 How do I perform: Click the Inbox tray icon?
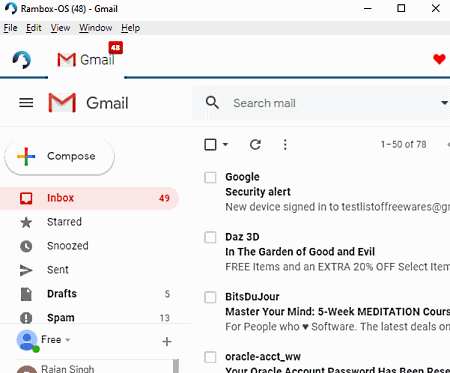tap(26, 198)
